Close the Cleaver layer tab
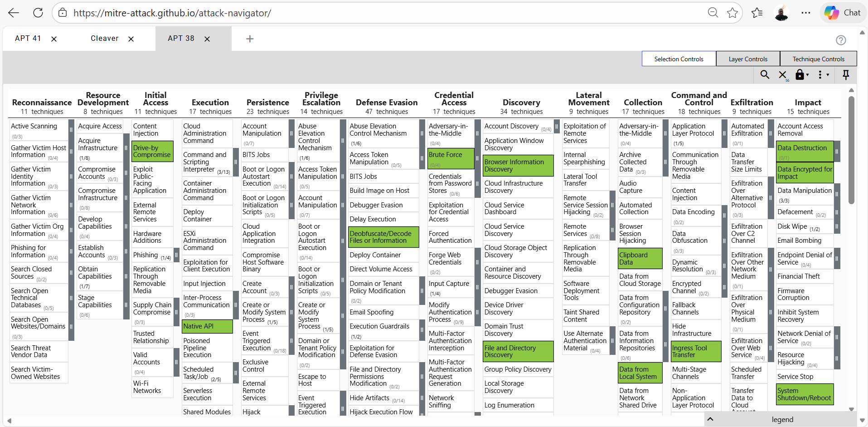The width and height of the screenshot is (868, 427). [131, 39]
